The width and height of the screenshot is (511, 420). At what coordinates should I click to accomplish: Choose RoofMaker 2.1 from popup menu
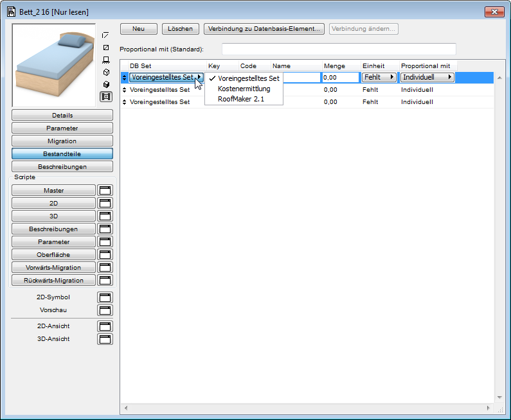pyautogui.click(x=244, y=99)
